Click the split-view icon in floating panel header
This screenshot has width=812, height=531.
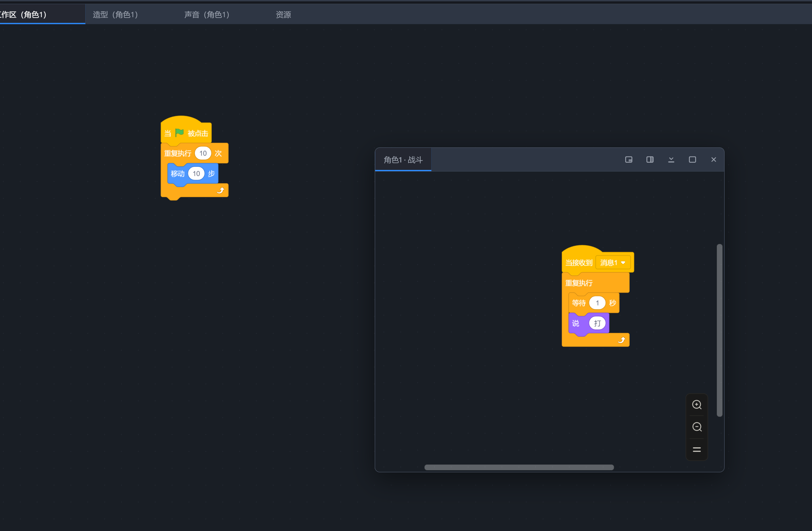650,160
